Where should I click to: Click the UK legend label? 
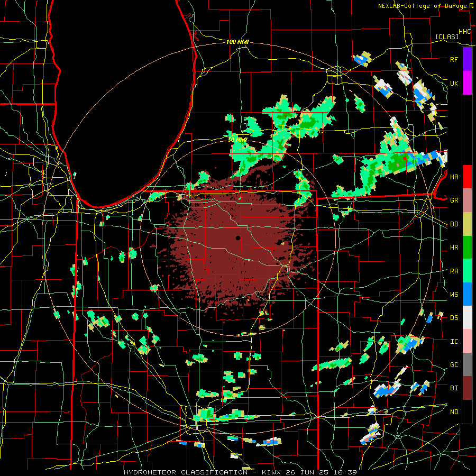click(x=454, y=83)
